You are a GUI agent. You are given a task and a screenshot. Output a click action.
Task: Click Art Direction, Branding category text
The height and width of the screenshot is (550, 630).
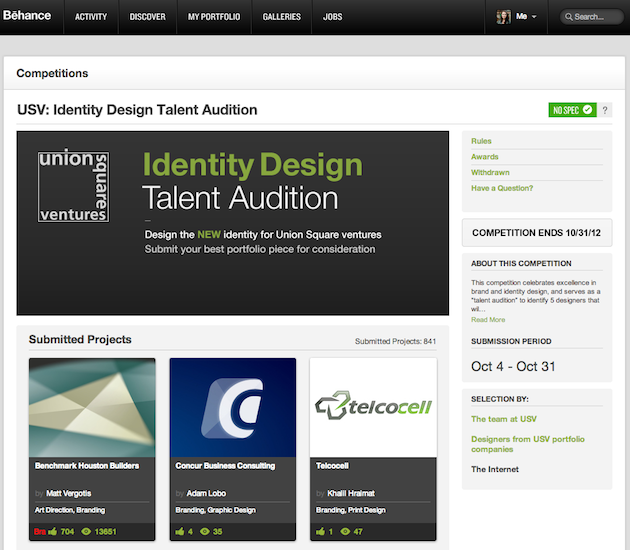(70, 510)
